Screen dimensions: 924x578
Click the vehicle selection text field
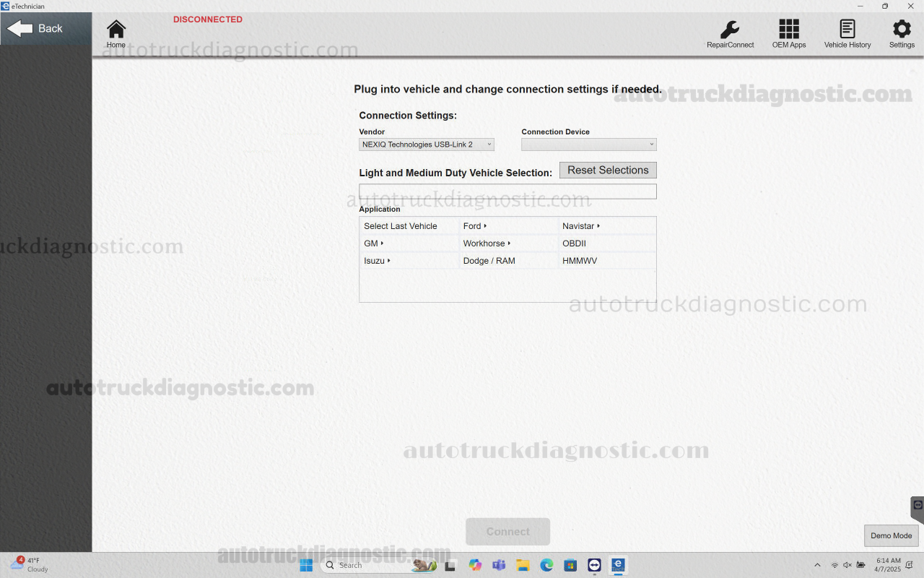507,191
